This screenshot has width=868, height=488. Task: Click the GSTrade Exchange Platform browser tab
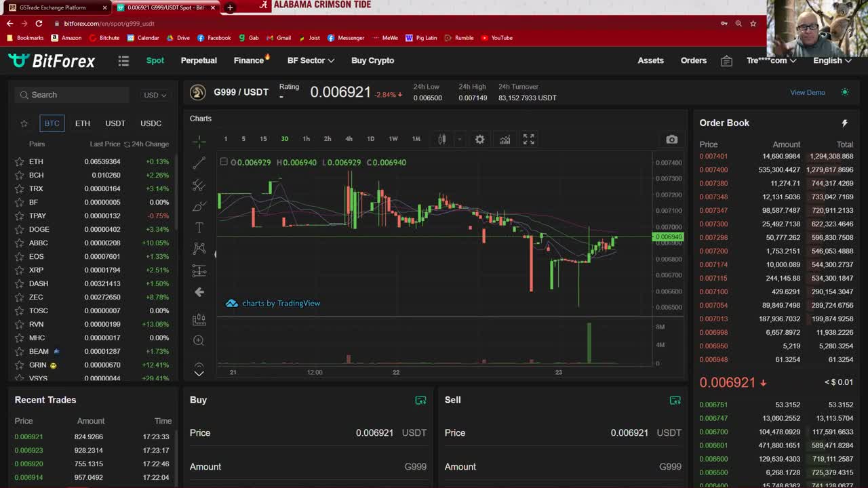point(57,7)
